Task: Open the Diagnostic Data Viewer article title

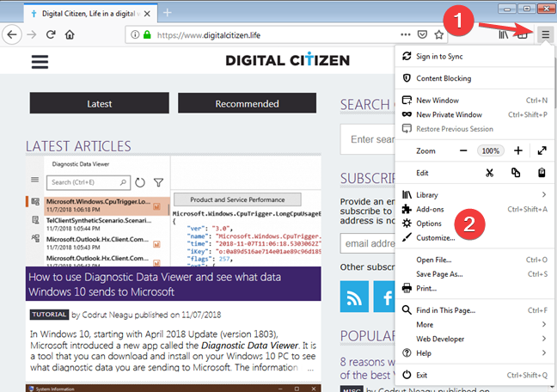Action: 155,285
